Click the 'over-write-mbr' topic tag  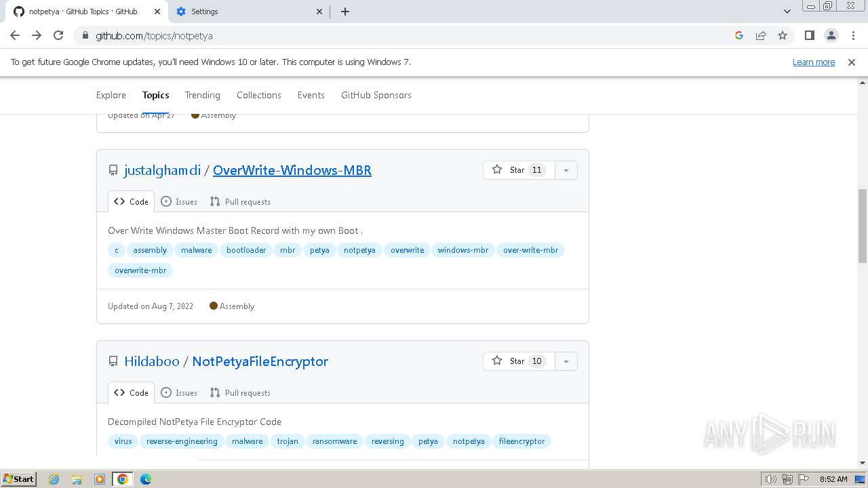(530, 250)
